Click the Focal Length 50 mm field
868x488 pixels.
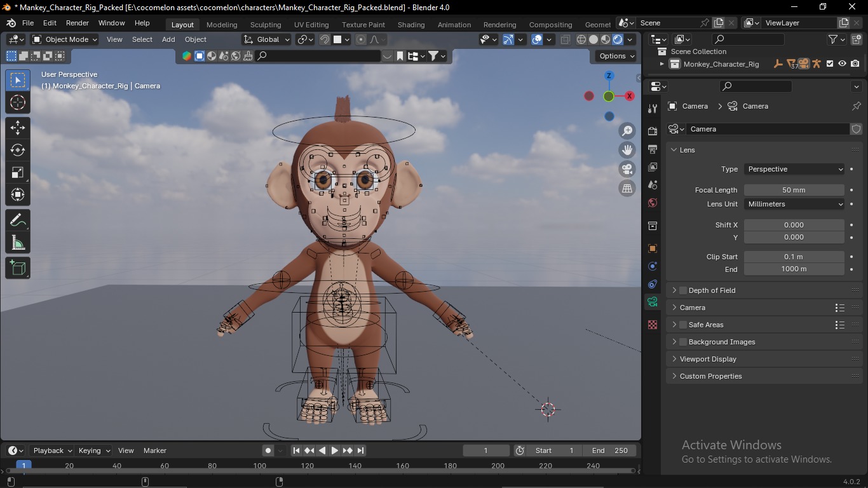click(794, 190)
